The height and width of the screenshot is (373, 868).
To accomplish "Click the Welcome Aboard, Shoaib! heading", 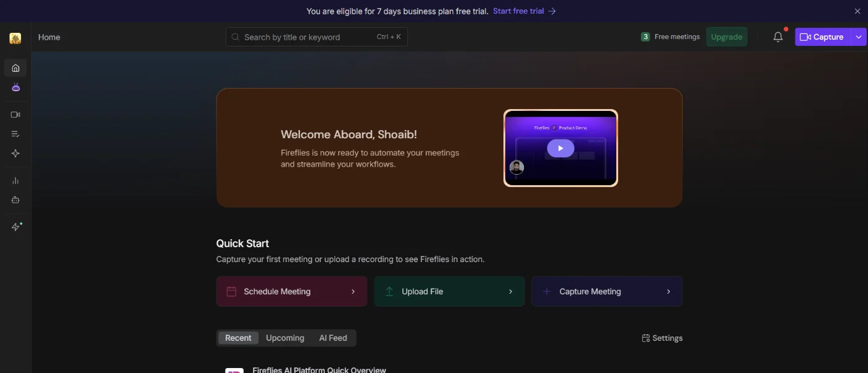I will (349, 134).
